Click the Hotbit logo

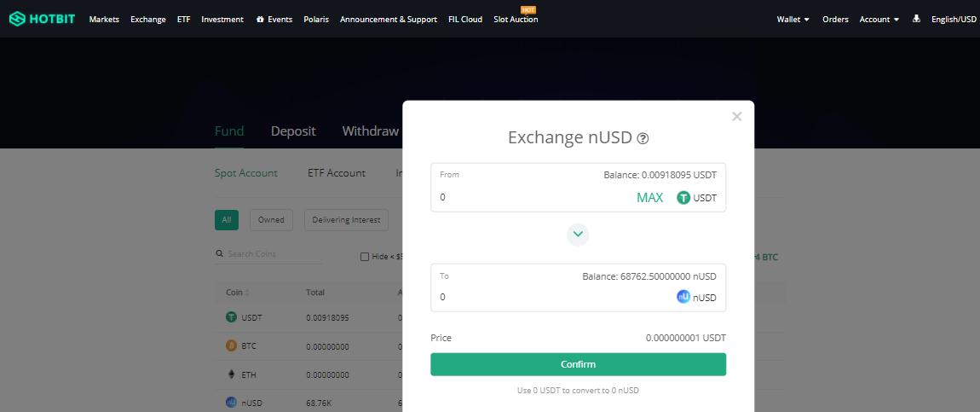pos(42,19)
